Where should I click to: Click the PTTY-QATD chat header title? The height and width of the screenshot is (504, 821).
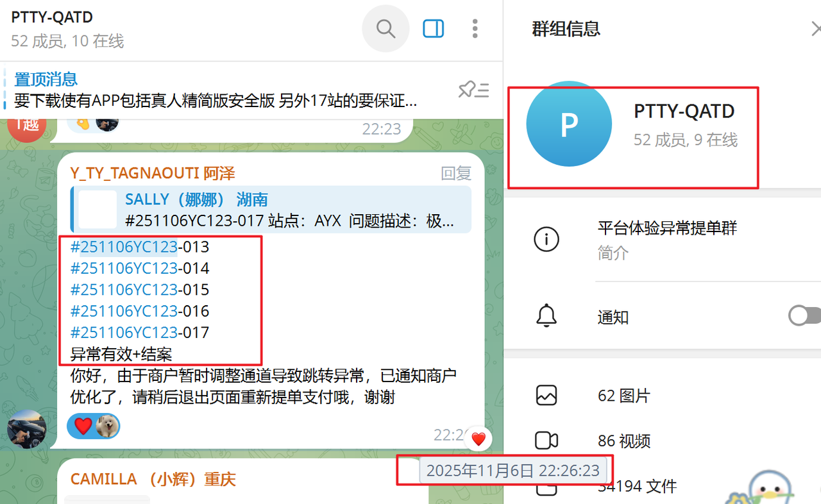point(52,17)
